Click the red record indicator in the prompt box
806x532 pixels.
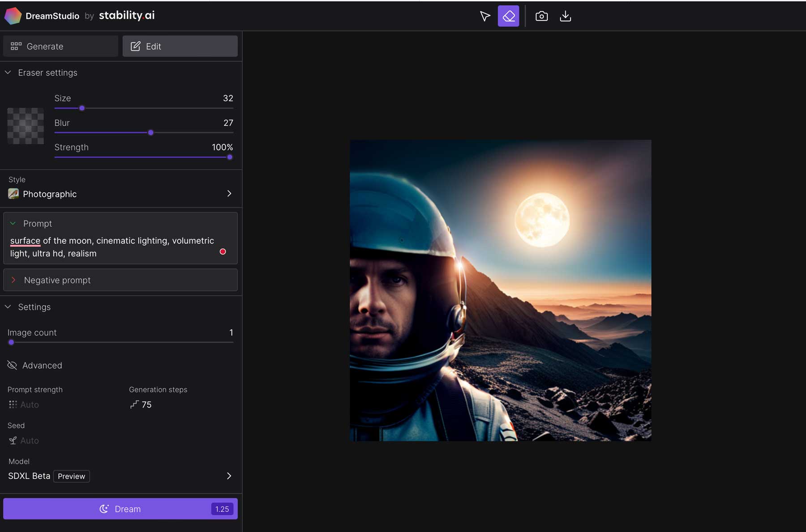click(x=223, y=251)
